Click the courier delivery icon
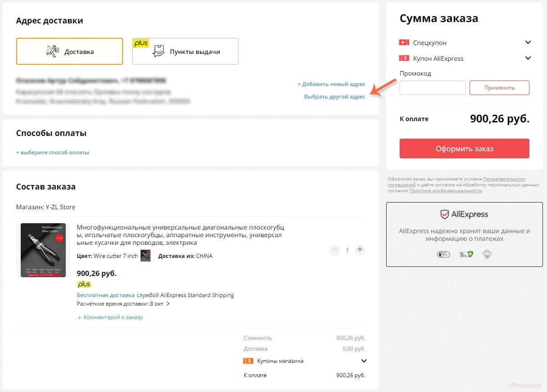Screen dimensions: 547x392 (53, 51)
